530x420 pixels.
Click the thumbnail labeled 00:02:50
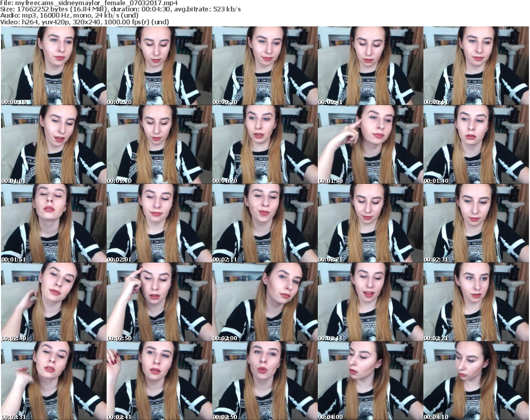[x=159, y=302]
